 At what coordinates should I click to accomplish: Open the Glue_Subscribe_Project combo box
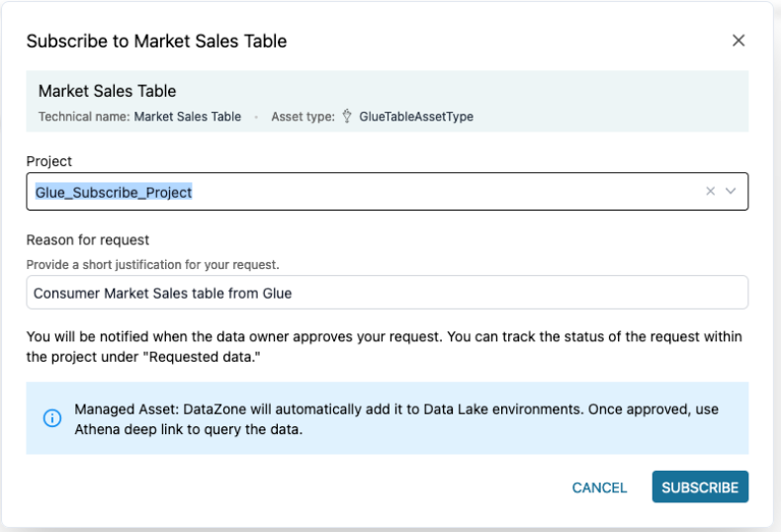coord(356,192)
